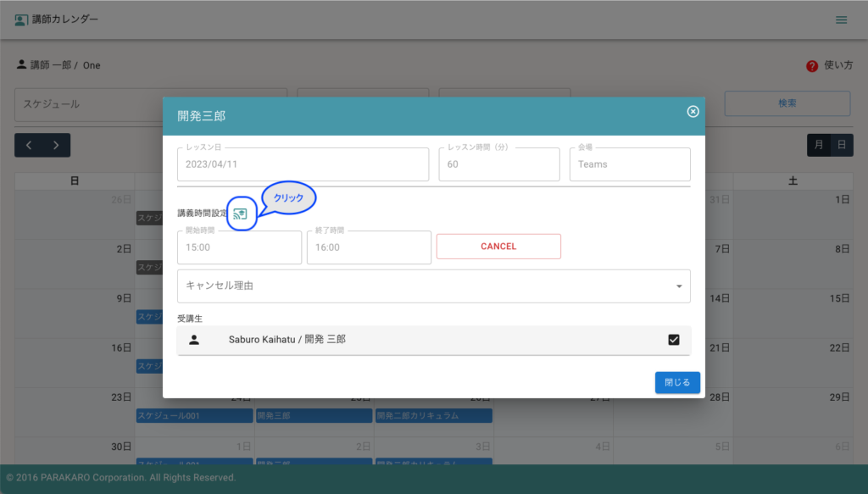
Task: Go to previous month with left chevron
Action: pyautogui.click(x=29, y=145)
